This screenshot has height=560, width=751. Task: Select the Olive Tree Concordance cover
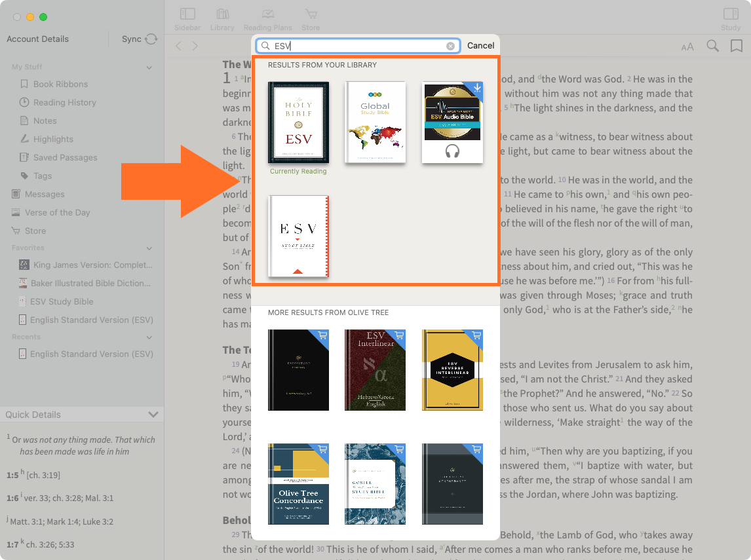tap(298, 484)
